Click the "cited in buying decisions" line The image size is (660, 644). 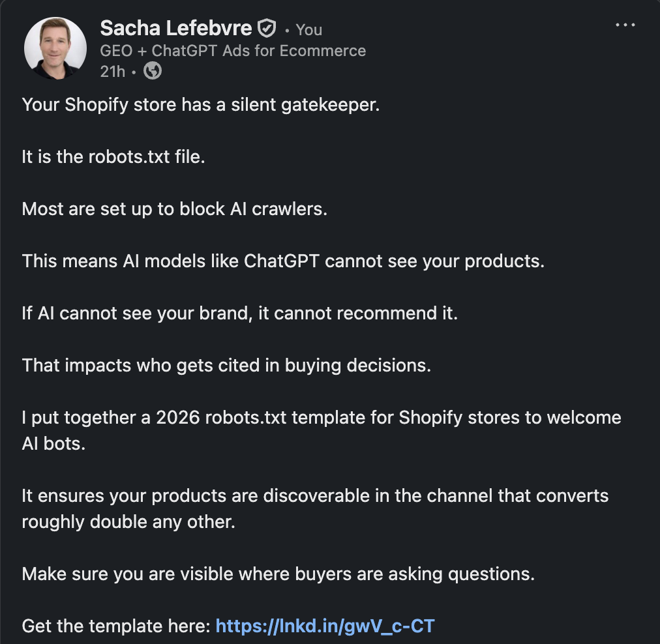pos(226,366)
